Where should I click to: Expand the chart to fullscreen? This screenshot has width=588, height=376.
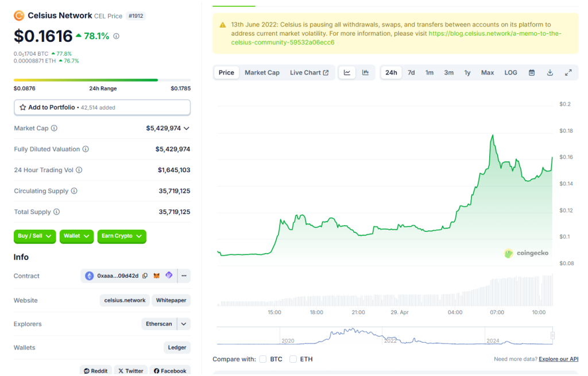[x=568, y=72]
